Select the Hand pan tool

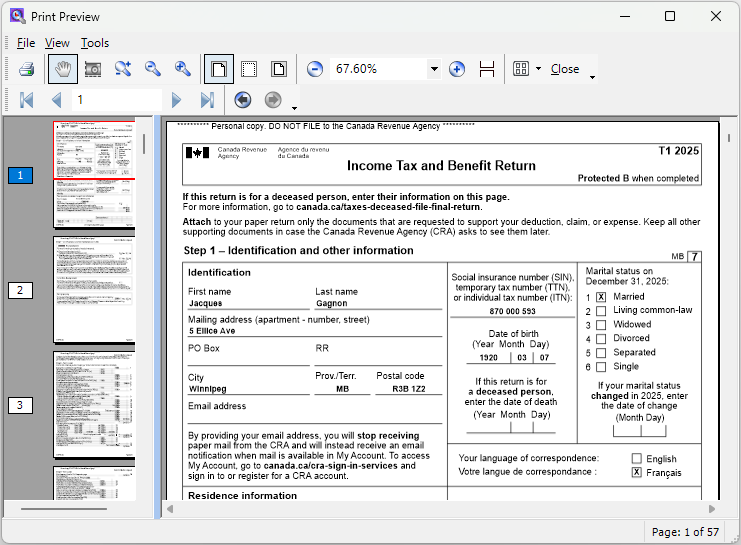(63, 69)
